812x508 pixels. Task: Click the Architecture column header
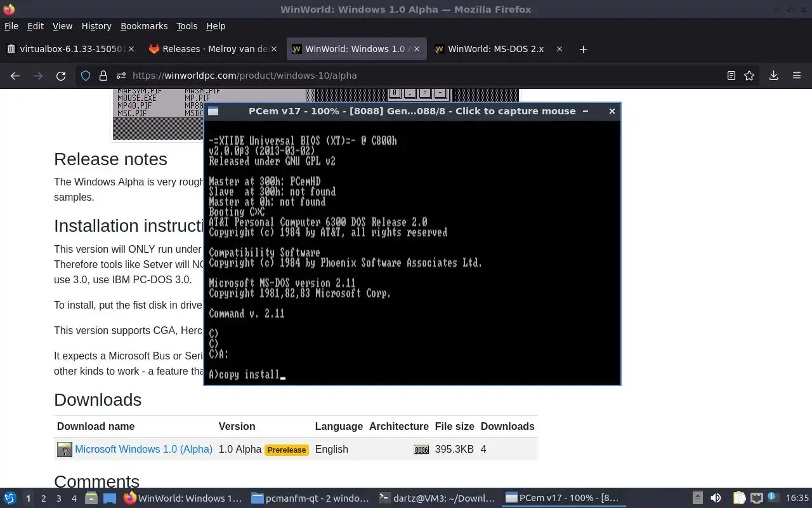399,427
